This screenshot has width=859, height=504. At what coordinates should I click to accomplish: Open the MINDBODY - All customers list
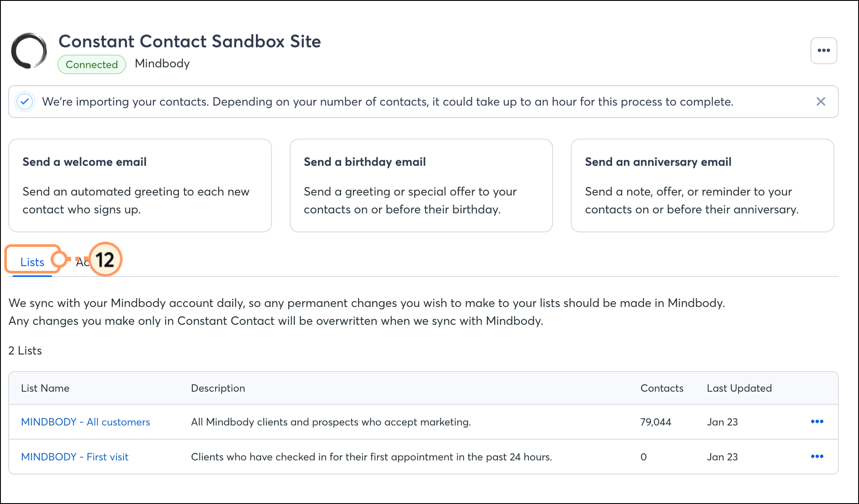pyautogui.click(x=85, y=422)
